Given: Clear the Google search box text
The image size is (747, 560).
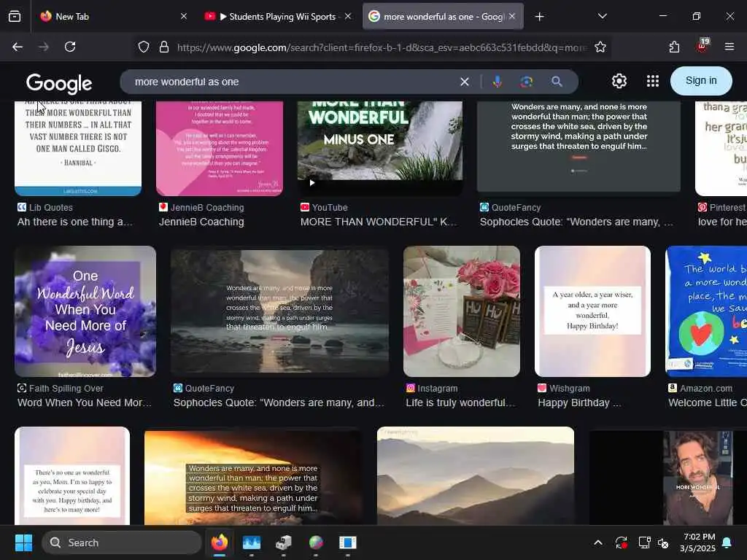Looking at the screenshot, I should (465, 82).
